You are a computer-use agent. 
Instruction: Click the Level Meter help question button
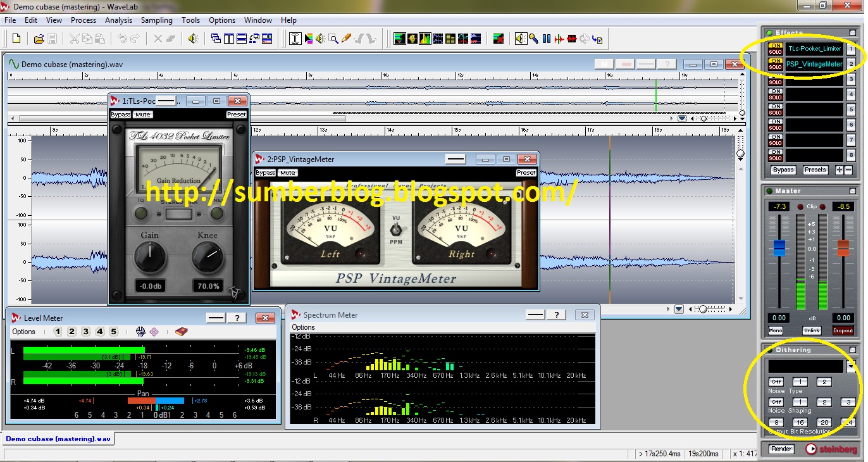237,318
